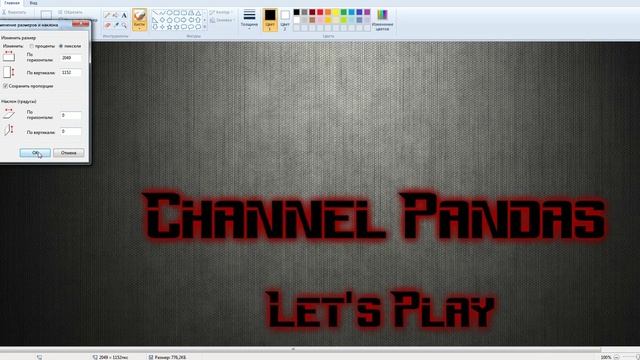Pick the Five-point star shape
640x360 pixels.
[x=170, y=27]
